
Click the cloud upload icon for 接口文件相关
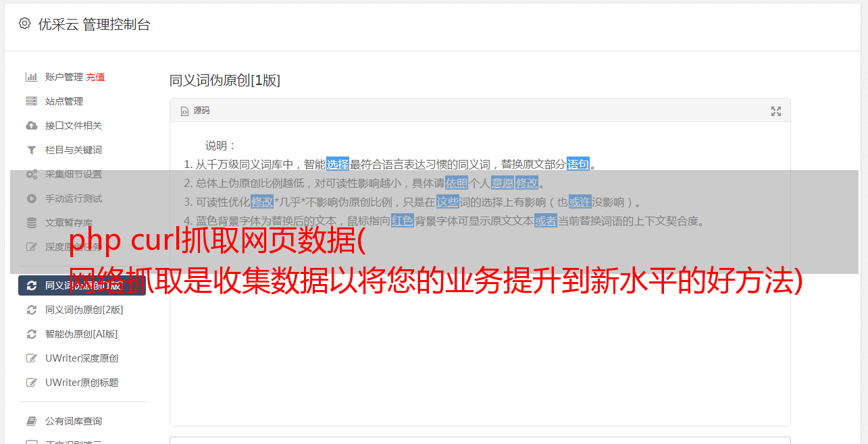31,126
